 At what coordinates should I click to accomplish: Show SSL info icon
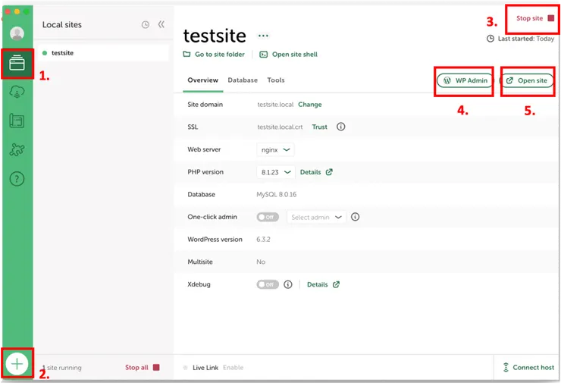(x=341, y=127)
